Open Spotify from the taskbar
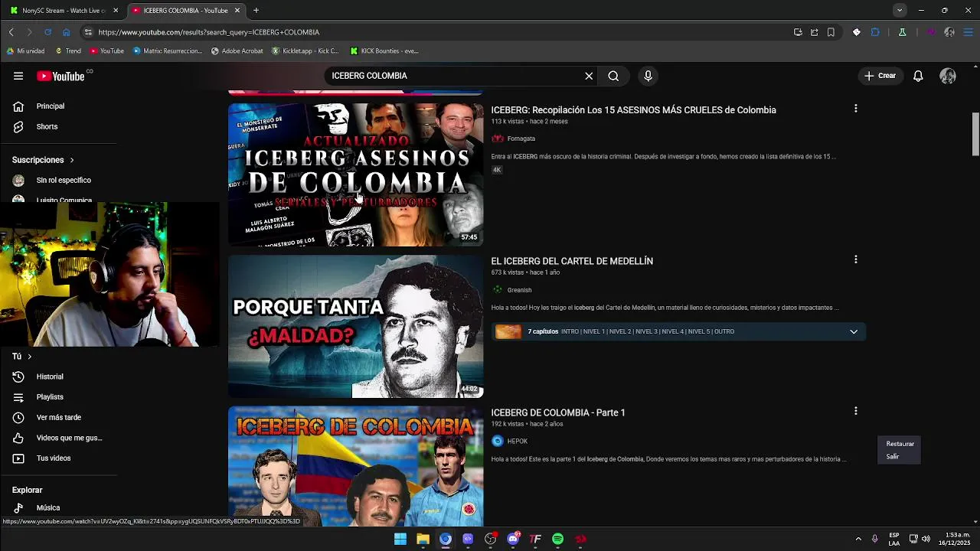This screenshot has height=551, width=980. tap(558, 539)
